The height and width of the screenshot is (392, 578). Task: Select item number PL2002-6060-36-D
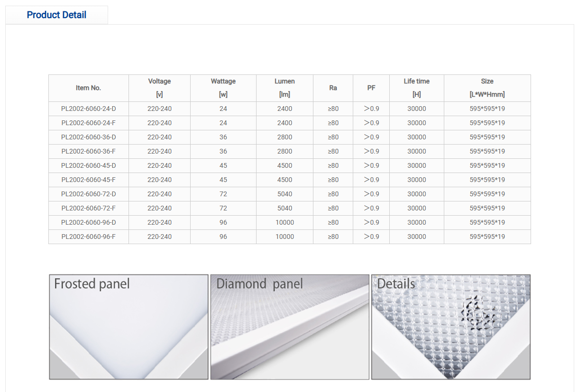89,137
